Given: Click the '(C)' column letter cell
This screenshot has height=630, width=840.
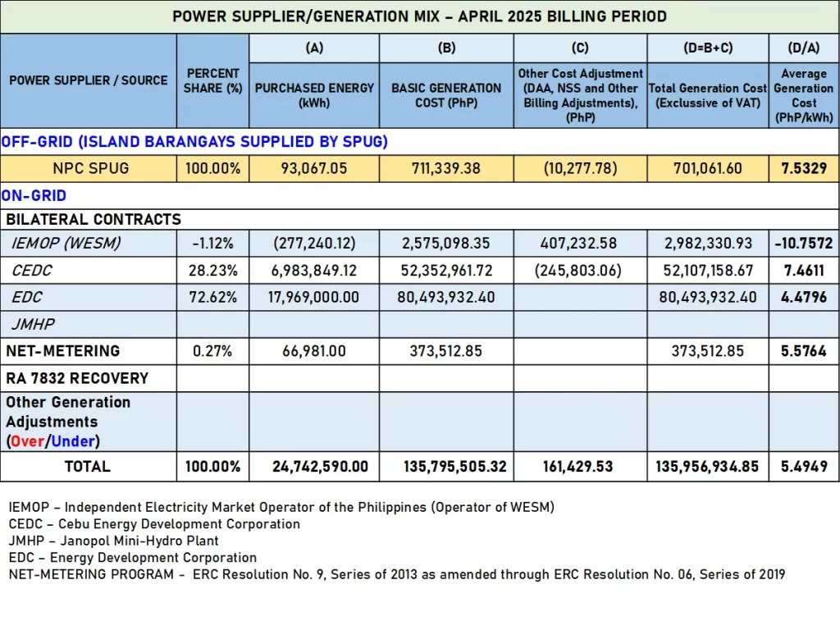Looking at the screenshot, I should [x=580, y=48].
